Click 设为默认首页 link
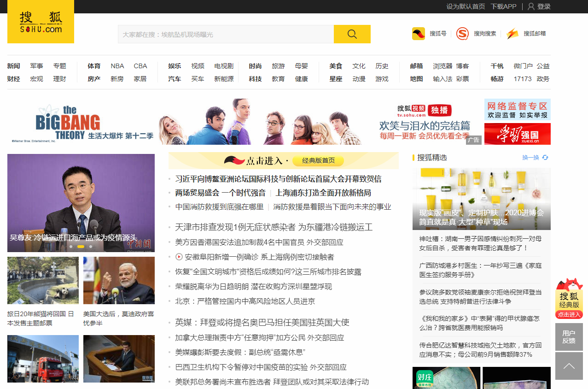588x389 pixels. point(466,6)
